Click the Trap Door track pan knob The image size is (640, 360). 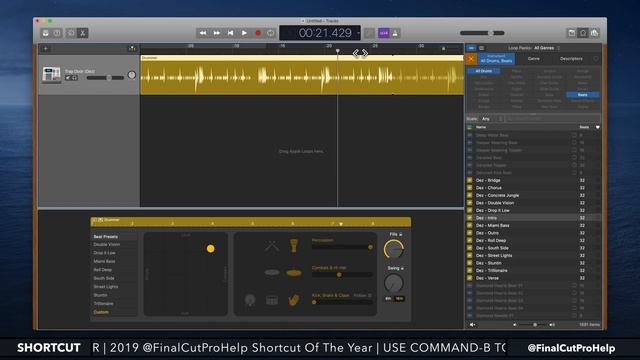[x=131, y=75]
